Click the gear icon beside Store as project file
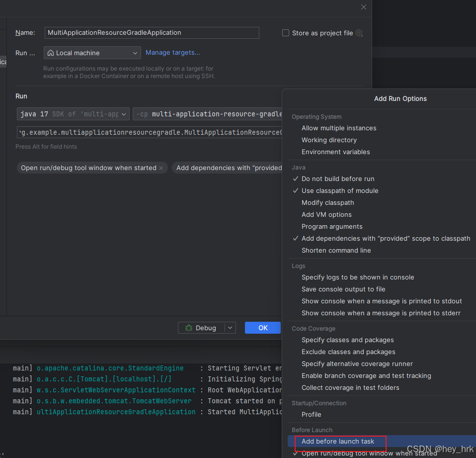This screenshot has width=476, height=458. 359,33
